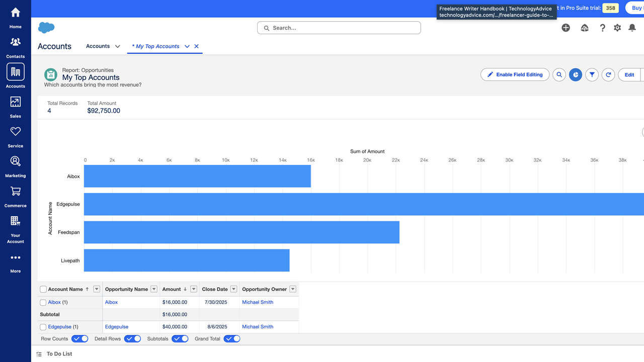The width and height of the screenshot is (644, 362).
Task: Open the My Top Accounts tab chevron
Action: 187,46
